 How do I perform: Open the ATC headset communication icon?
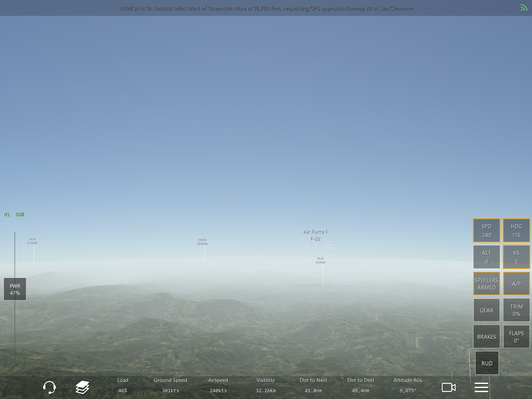[49, 387]
